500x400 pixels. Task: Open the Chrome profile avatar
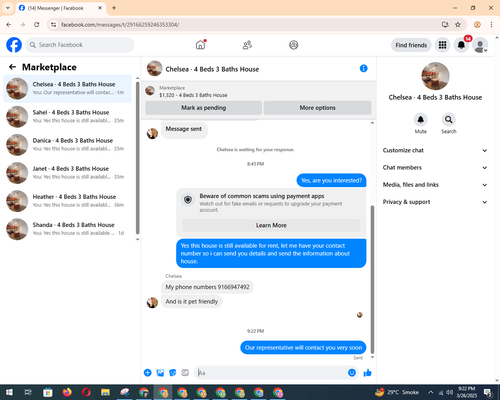click(477, 25)
